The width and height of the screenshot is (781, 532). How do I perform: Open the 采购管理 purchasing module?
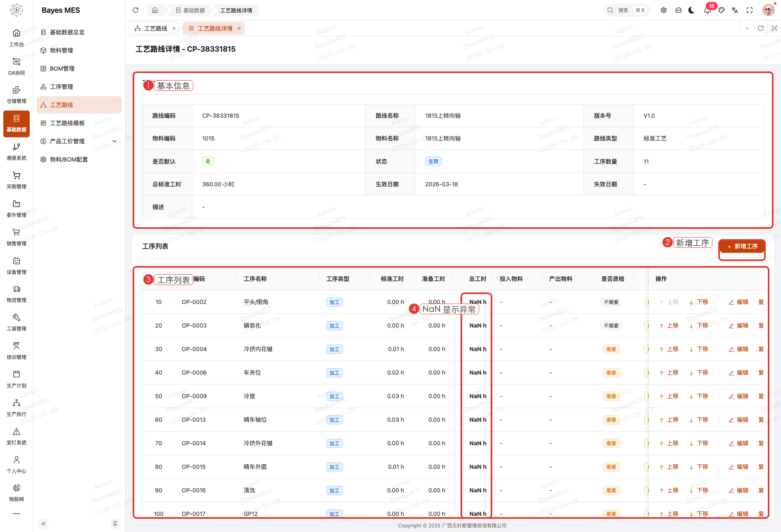[x=17, y=180]
